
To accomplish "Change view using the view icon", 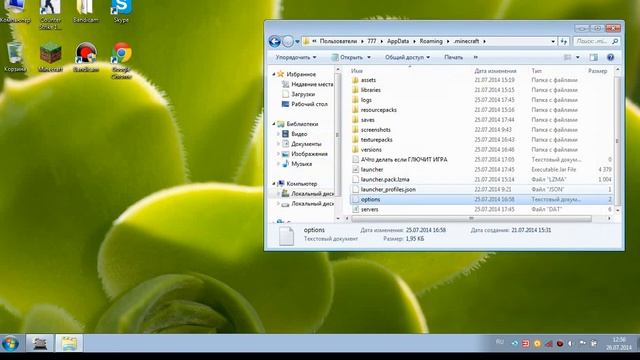I will pos(567,58).
